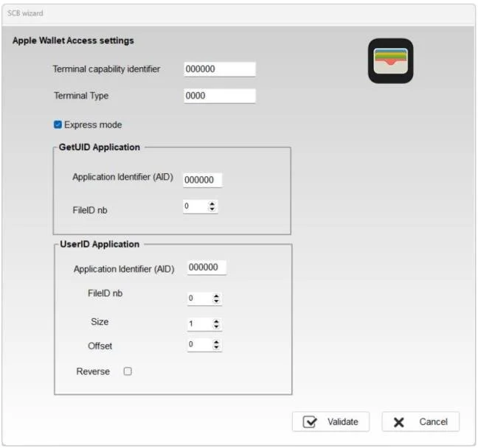Focus the Terminal capability identifier field
Viewport: 478px width, 448px height.
[220, 69]
